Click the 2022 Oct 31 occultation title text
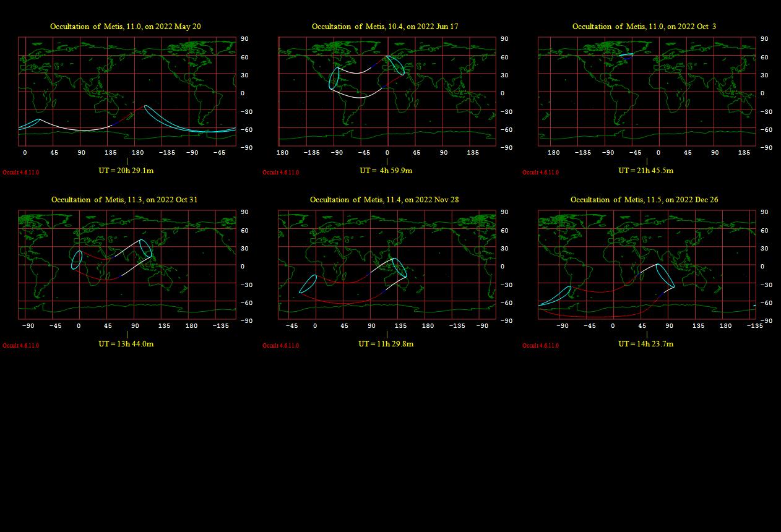The height and width of the screenshot is (532, 781). (x=124, y=200)
